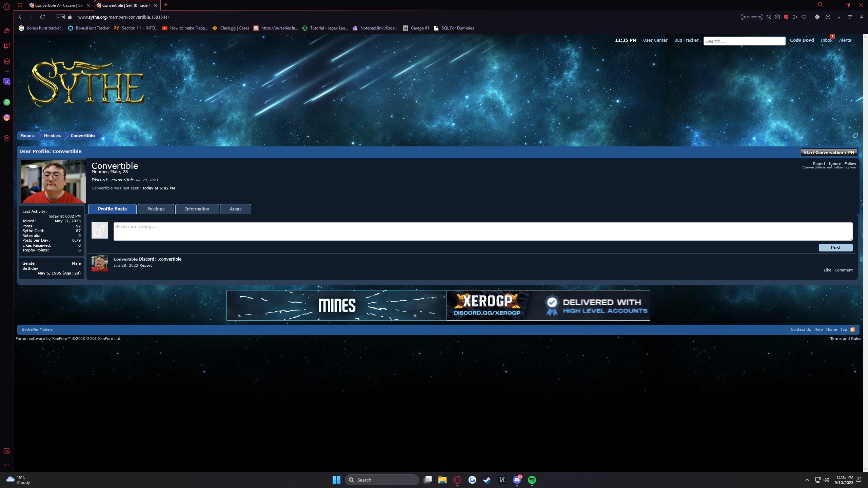Click the heart bookmark icon in address bar

pos(804,17)
